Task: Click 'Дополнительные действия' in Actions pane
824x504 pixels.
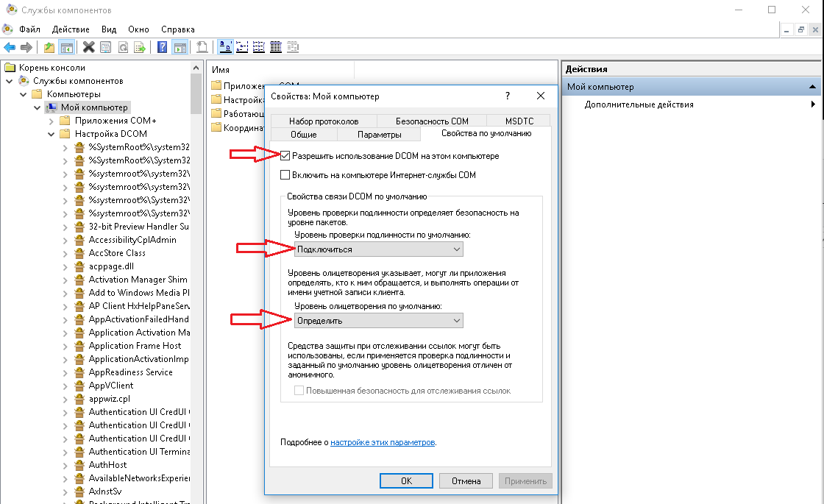Action: (639, 104)
